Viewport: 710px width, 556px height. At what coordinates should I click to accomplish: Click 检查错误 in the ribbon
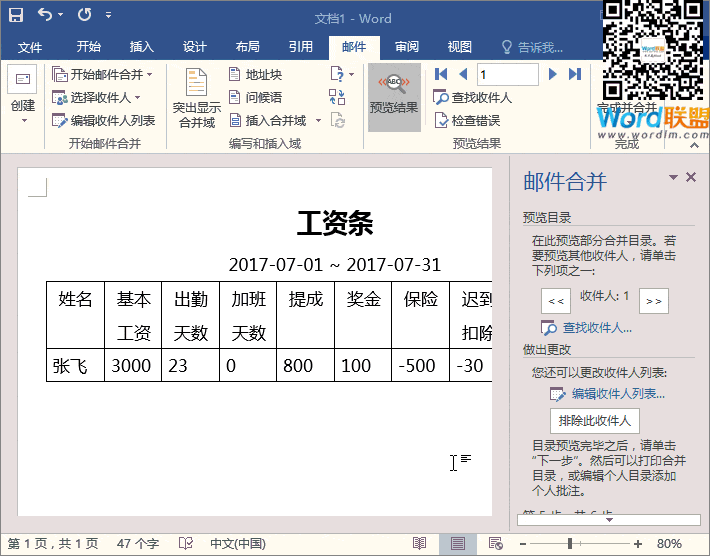click(467, 120)
